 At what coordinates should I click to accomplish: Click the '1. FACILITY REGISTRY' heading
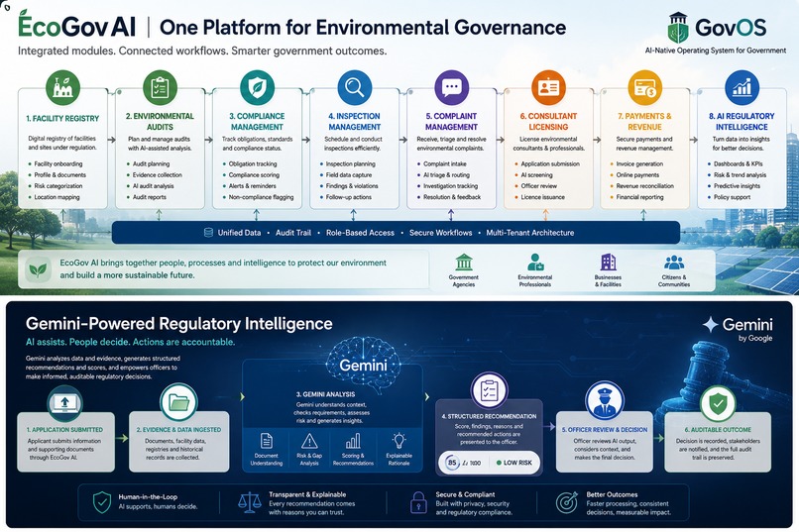click(x=62, y=118)
